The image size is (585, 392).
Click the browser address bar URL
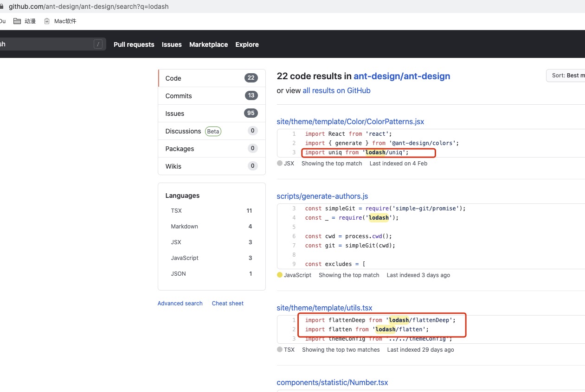89,6
